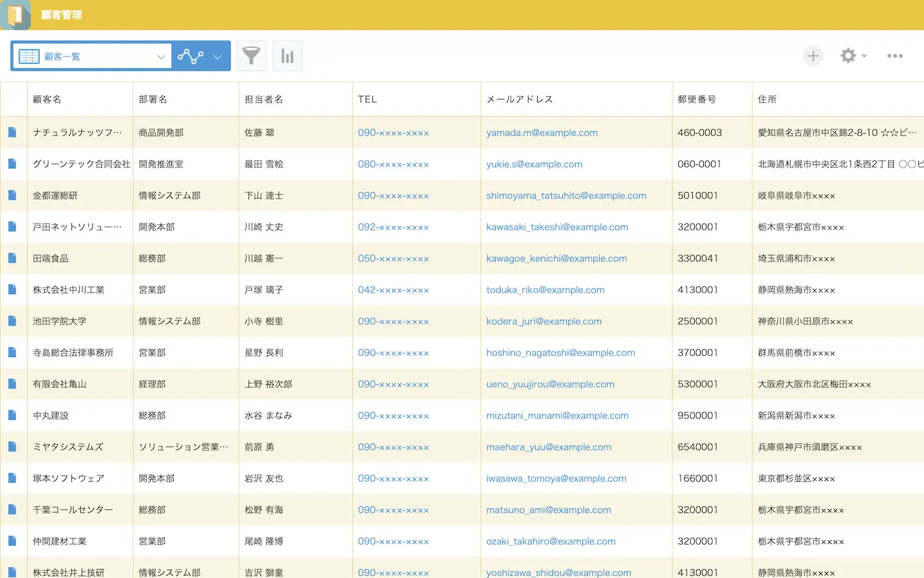Expand the arrow next to settings gear
Image resolution: width=924 pixels, height=578 pixels.
[x=864, y=56]
